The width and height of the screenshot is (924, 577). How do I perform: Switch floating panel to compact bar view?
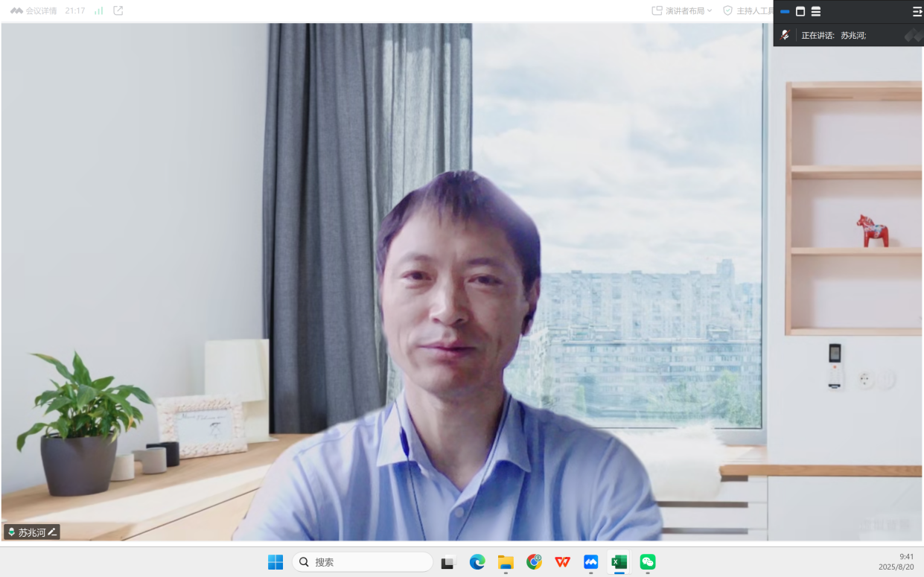785,12
